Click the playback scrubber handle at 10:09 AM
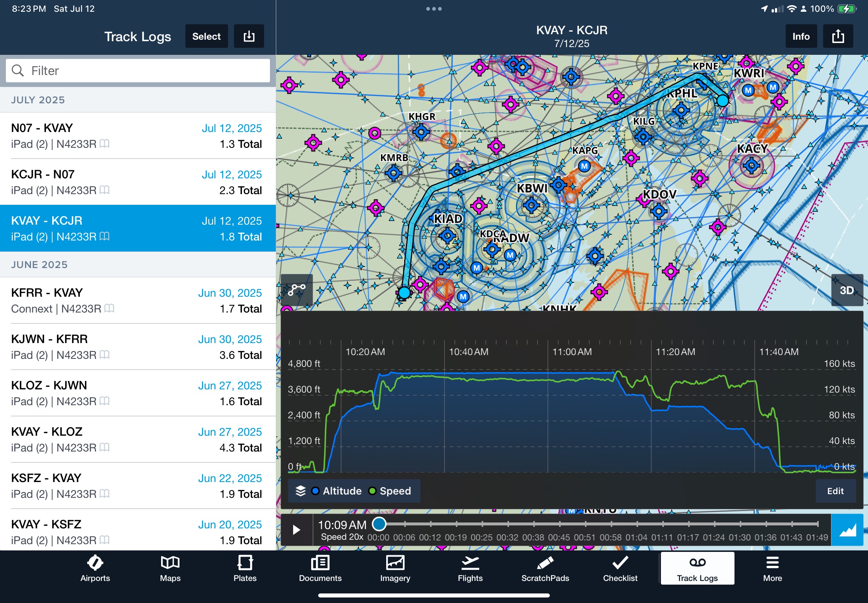Viewport: 868px width, 603px height. pyautogui.click(x=379, y=524)
